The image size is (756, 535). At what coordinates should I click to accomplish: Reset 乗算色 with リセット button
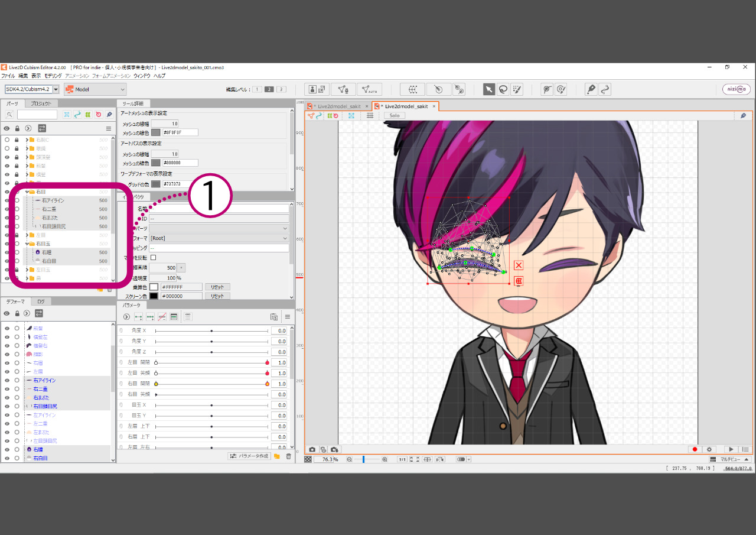pos(217,287)
